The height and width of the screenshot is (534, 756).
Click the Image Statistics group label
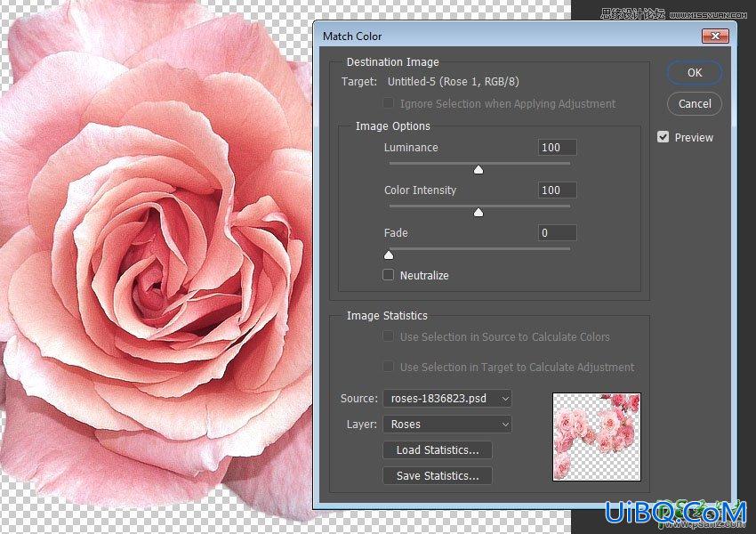(x=387, y=315)
